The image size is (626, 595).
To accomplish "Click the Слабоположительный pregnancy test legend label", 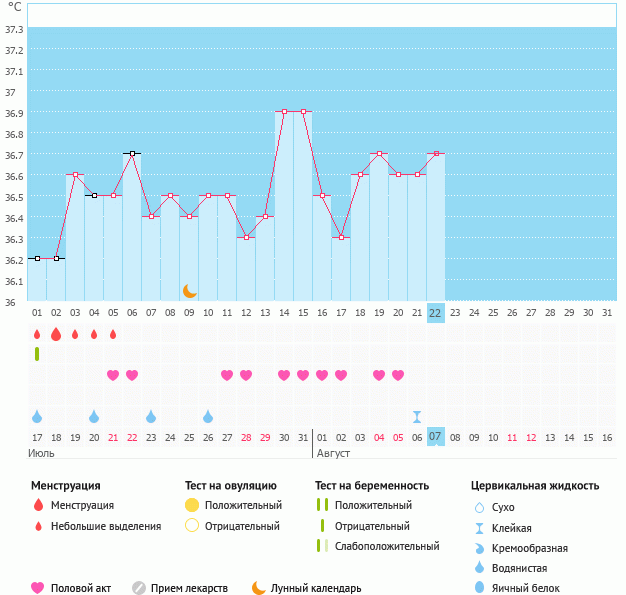I will (387, 546).
